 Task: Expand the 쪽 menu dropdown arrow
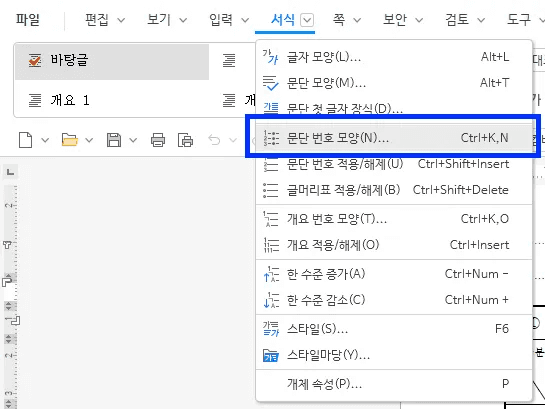[x=357, y=20]
